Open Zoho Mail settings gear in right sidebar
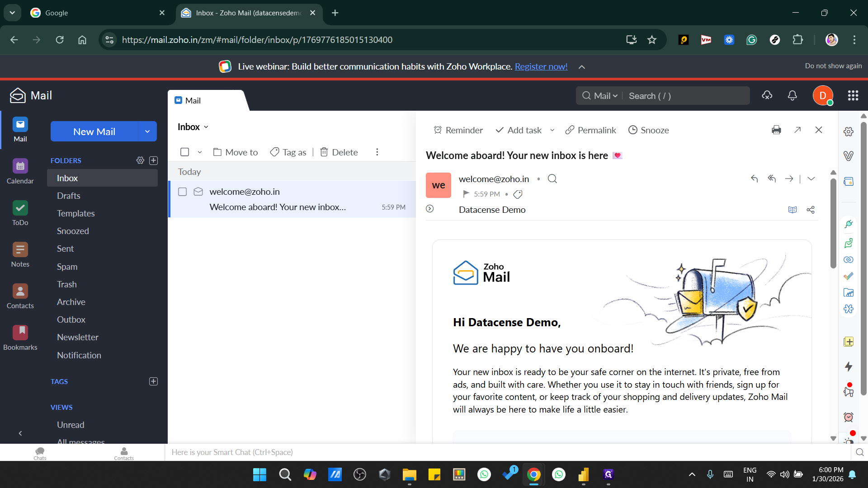Viewport: 868px width, 488px height. (x=848, y=131)
